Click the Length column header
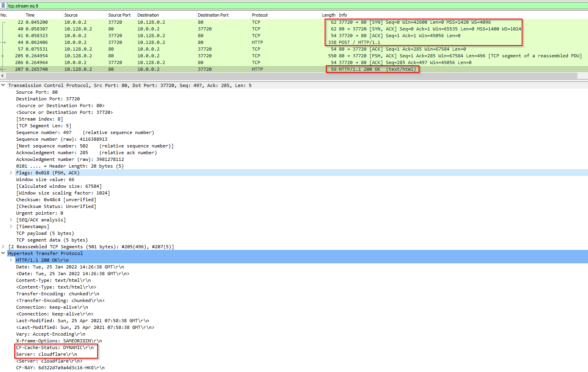The width and height of the screenshot is (588, 372). tap(329, 15)
